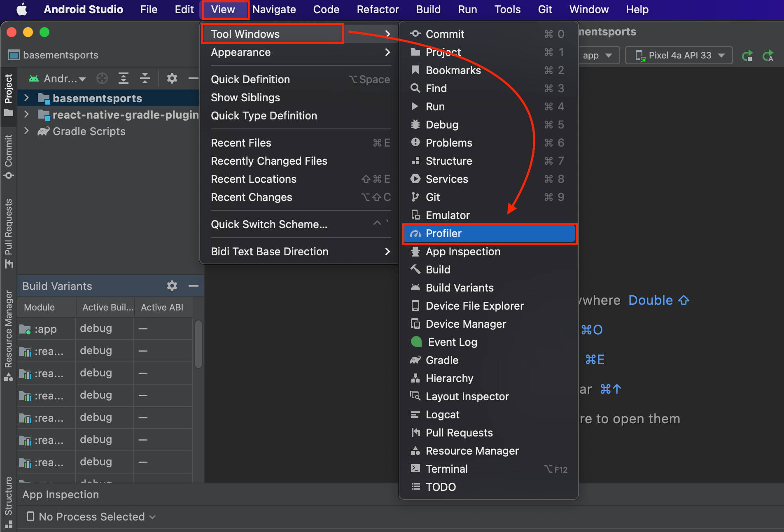Open Bidi Text Base Direction submenu
Screen dimensions: 784x532
[300, 251]
